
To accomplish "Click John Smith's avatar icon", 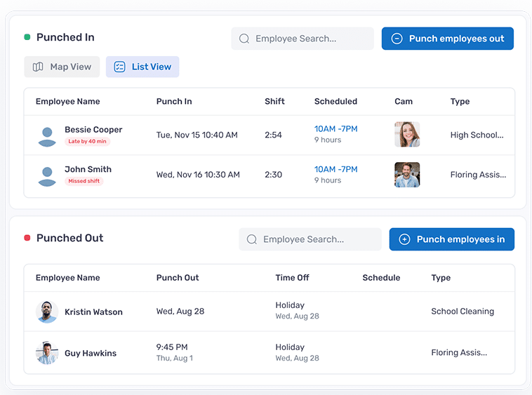I will click(47, 175).
